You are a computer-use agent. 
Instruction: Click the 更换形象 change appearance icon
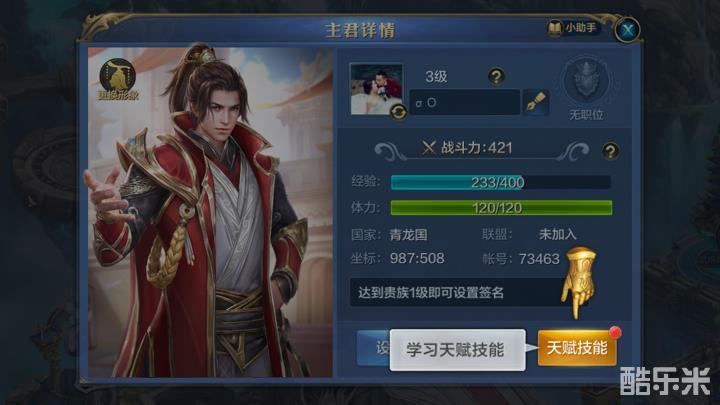[x=118, y=80]
